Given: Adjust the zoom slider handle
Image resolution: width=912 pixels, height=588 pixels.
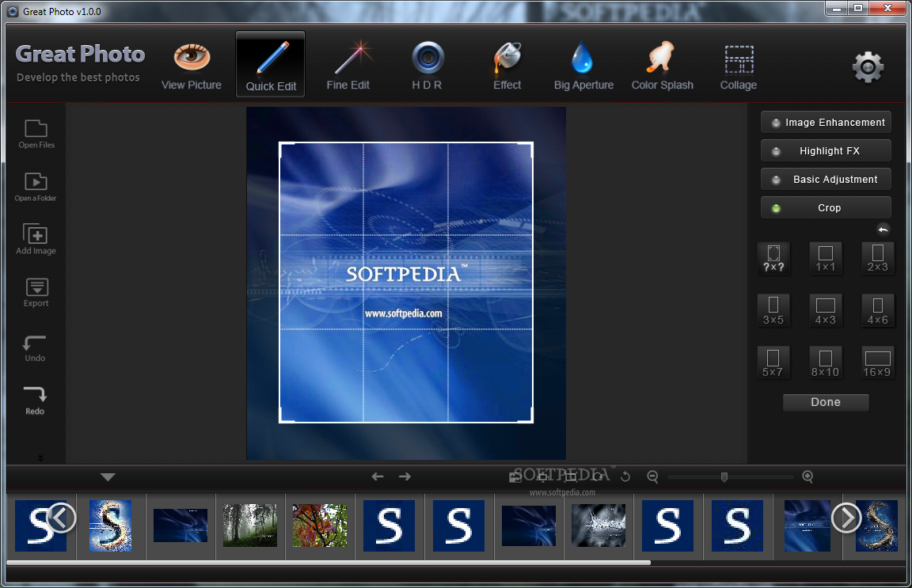Looking at the screenshot, I should (724, 477).
